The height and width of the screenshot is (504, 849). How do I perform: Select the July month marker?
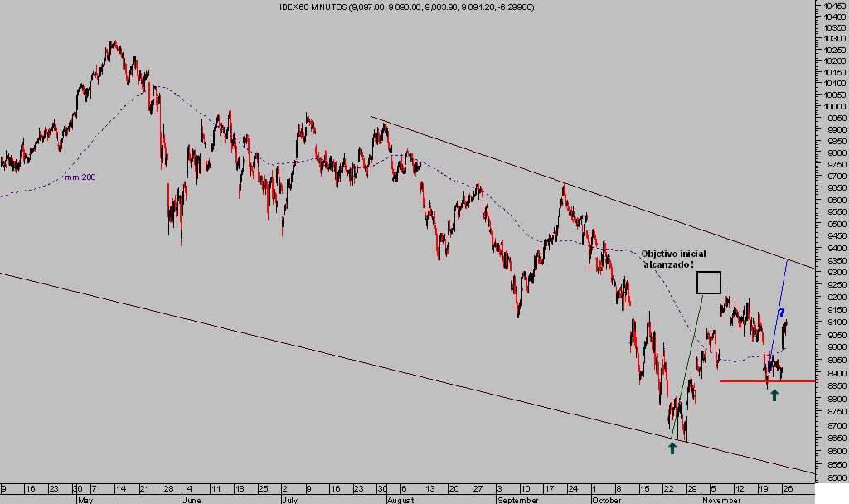tap(289, 500)
